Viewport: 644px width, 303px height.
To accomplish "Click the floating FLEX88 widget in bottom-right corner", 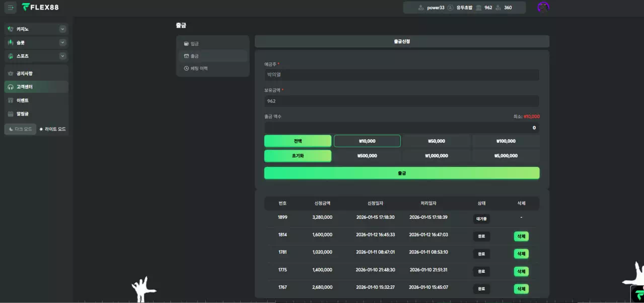I will tap(637, 294).
